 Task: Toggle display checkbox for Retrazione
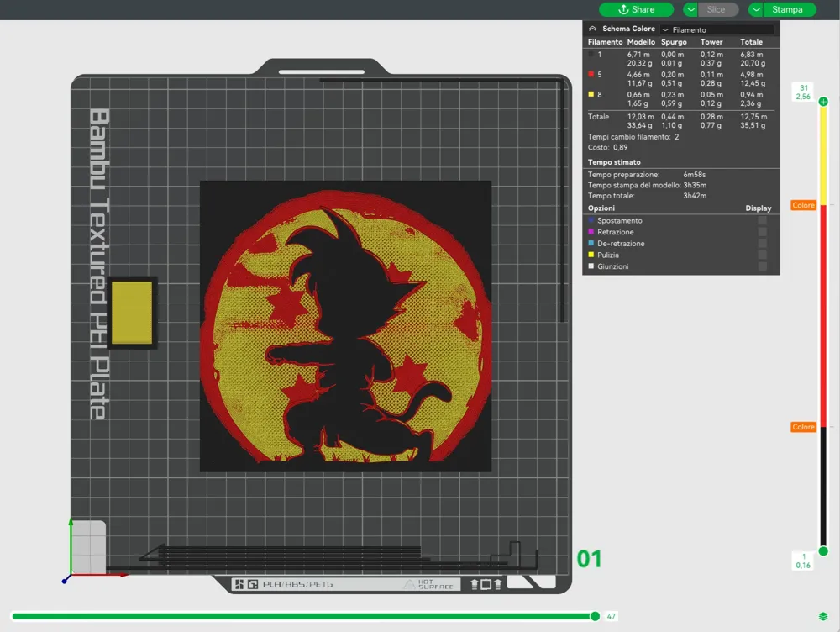[x=763, y=232]
